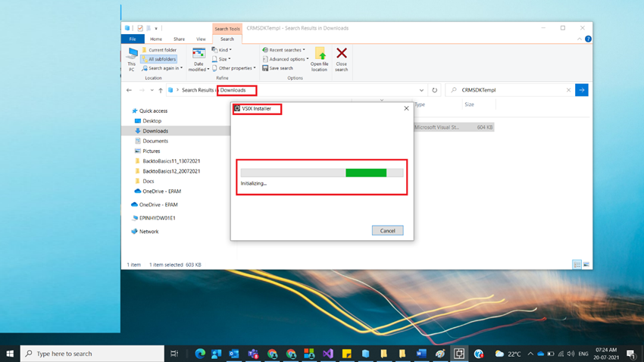Expand the Advanced options dropdown
Image resolution: width=644 pixels, height=362 pixels.
tap(286, 59)
